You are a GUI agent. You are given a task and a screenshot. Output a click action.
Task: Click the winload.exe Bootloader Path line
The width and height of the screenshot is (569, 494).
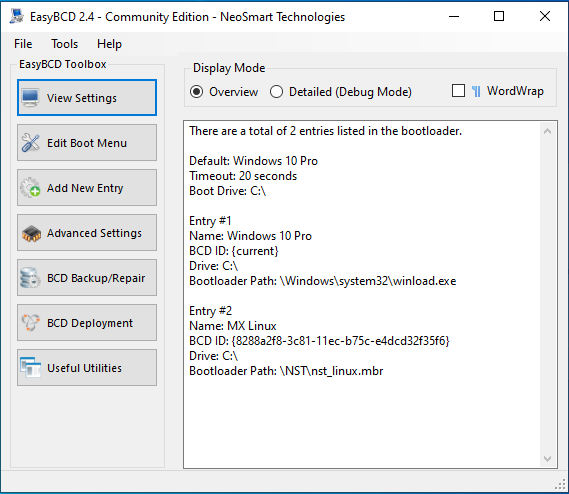coord(323,281)
